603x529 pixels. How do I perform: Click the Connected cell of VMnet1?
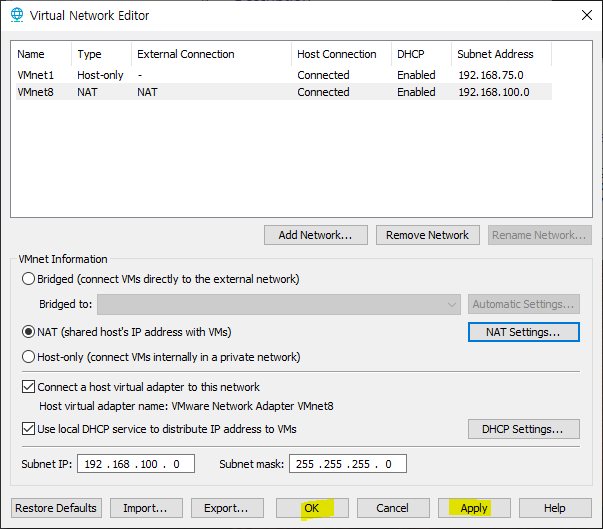[x=323, y=75]
